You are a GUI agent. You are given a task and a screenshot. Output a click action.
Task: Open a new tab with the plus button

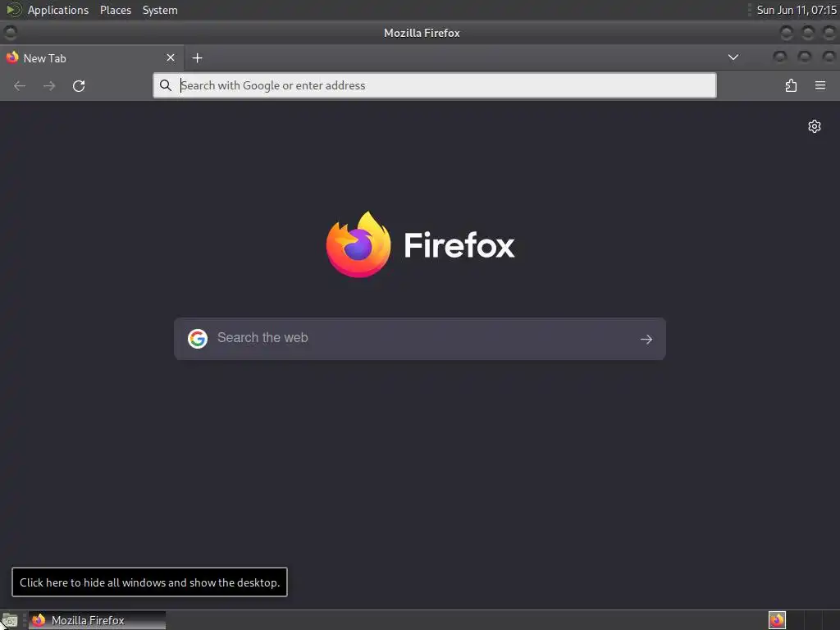pos(197,58)
